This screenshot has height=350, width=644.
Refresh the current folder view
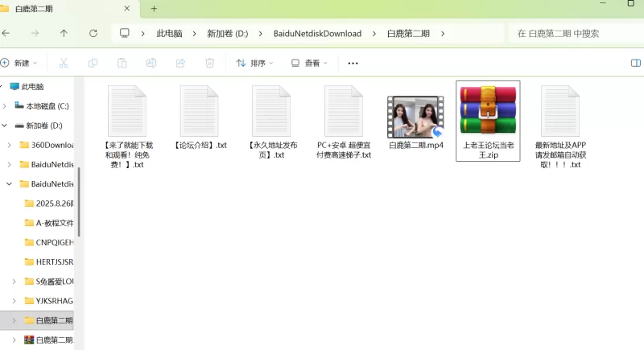click(93, 34)
